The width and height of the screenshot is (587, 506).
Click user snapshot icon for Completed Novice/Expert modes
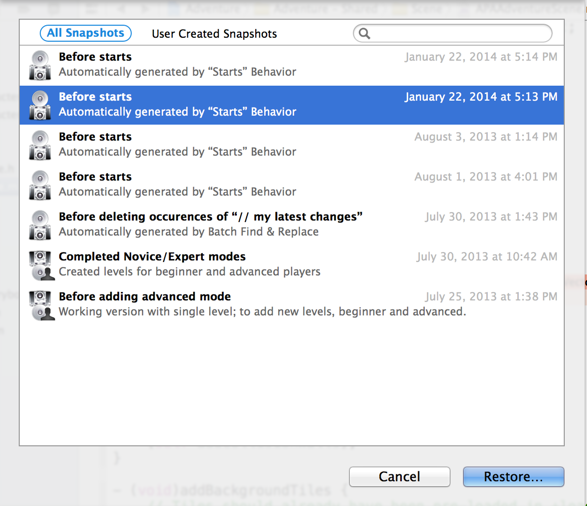click(42, 265)
